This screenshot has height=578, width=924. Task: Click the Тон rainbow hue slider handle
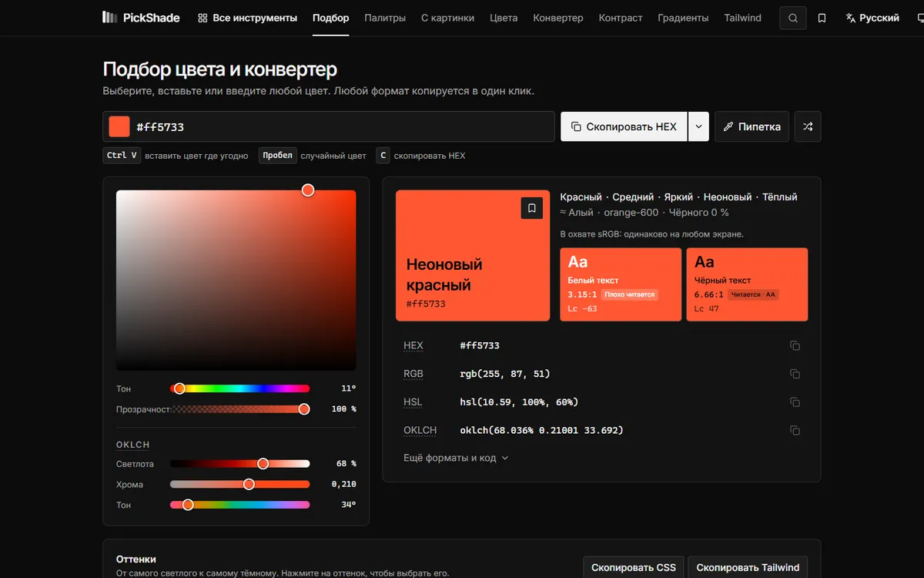click(179, 388)
